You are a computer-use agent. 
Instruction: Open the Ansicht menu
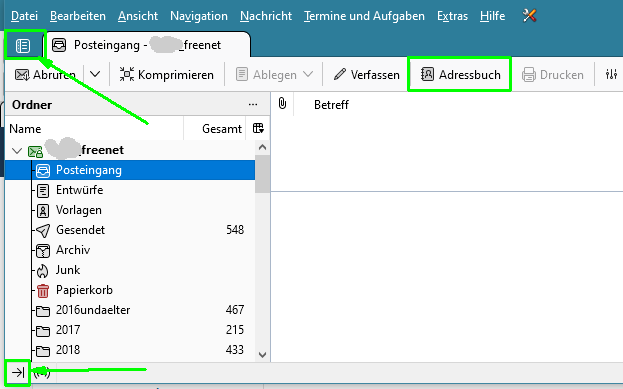point(138,16)
